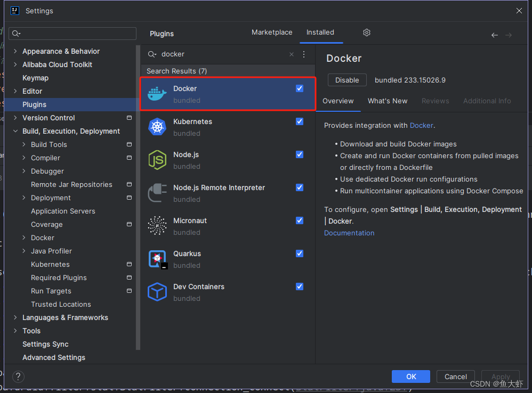Expand the Version Control node

coord(15,118)
